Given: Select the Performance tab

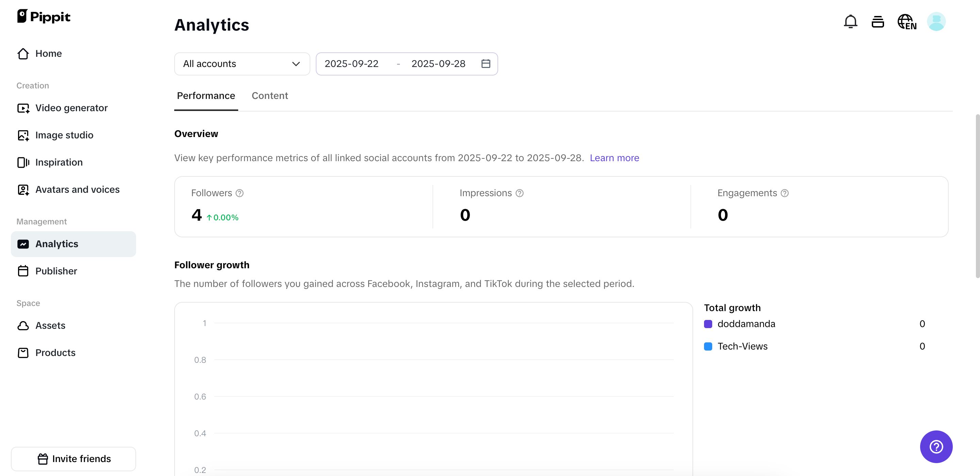Looking at the screenshot, I should pos(206,96).
